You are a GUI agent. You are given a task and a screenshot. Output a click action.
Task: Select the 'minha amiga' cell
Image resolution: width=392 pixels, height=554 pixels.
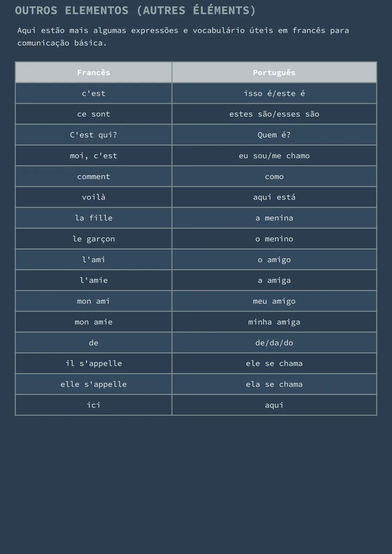274,322
